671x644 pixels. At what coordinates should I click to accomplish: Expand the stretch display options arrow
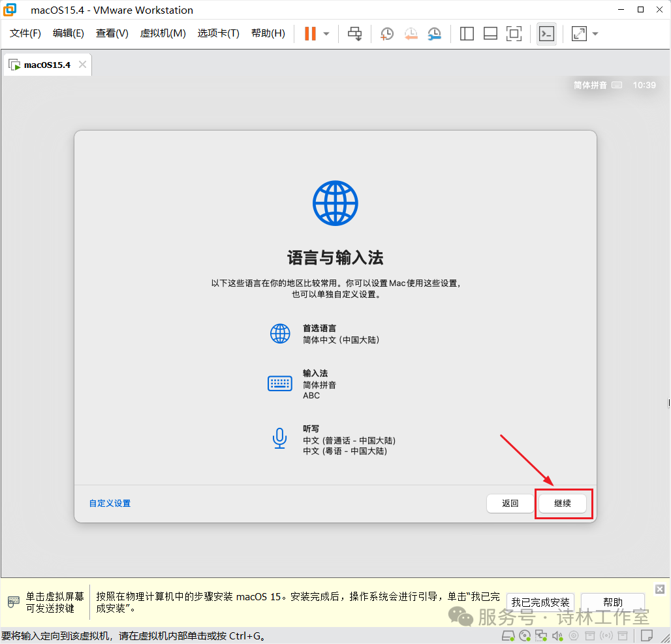(x=595, y=33)
